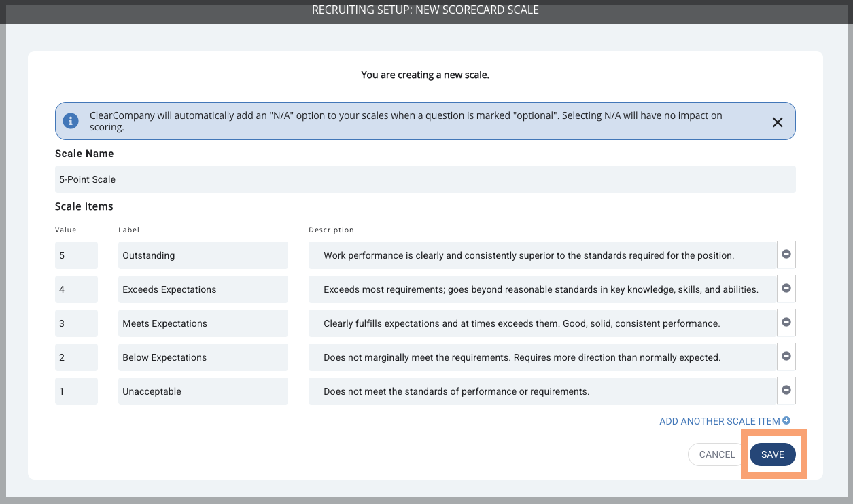Edit description 'Does not meet the standards'
Image resolution: width=853 pixels, height=504 pixels.
coord(542,391)
